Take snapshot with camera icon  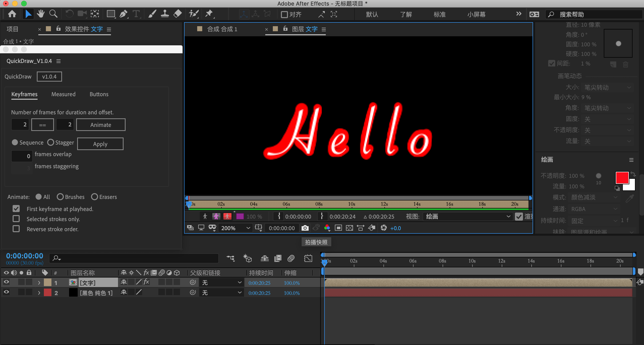(305, 228)
